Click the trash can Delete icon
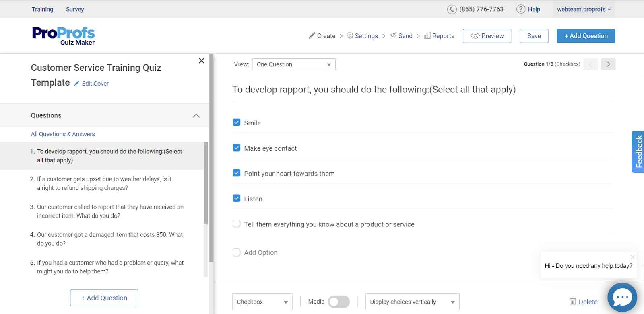 [572, 301]
